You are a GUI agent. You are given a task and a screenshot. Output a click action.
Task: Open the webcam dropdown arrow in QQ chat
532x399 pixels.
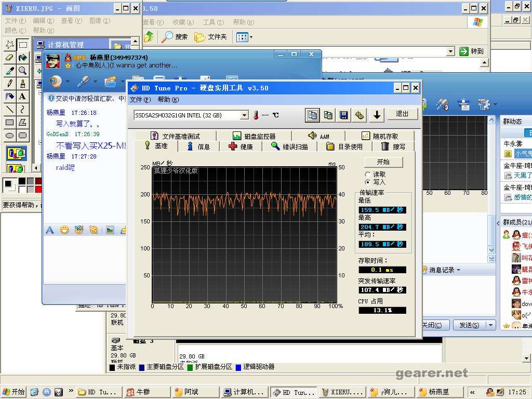click(68, 82)
